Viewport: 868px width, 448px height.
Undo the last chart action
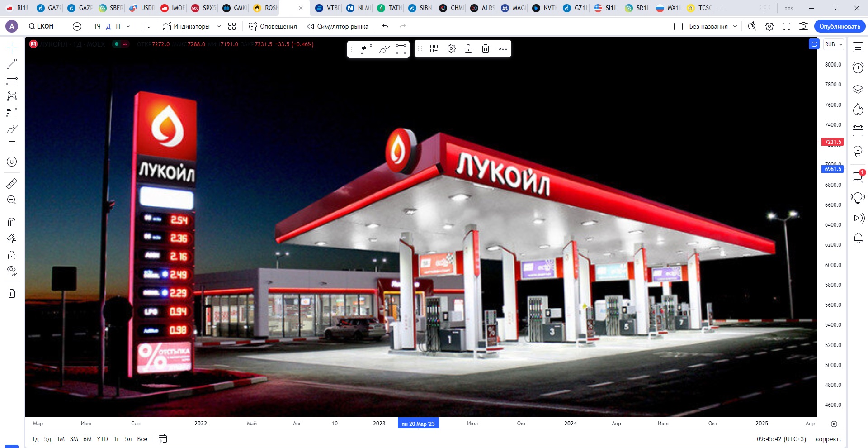[x=385, y=26]
